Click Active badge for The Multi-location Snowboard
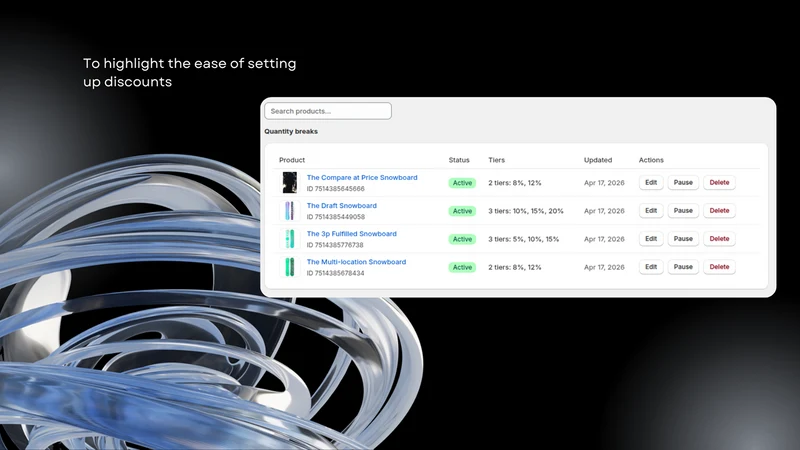The height and width of the screenshot is (450, 800). click(x=462, y=267)
